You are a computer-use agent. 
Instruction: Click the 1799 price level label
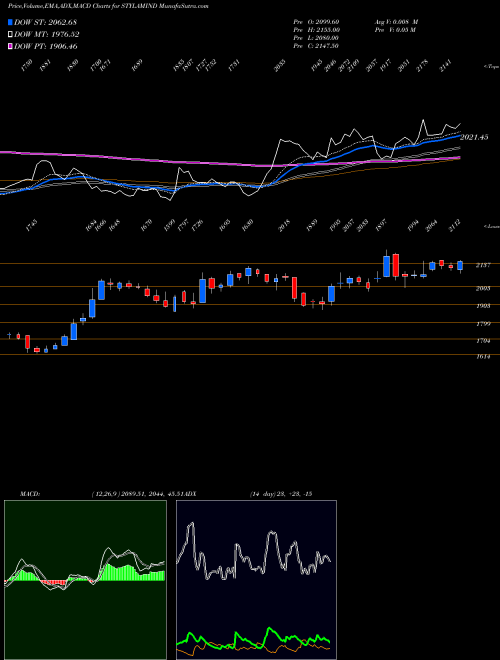point(482,324)
